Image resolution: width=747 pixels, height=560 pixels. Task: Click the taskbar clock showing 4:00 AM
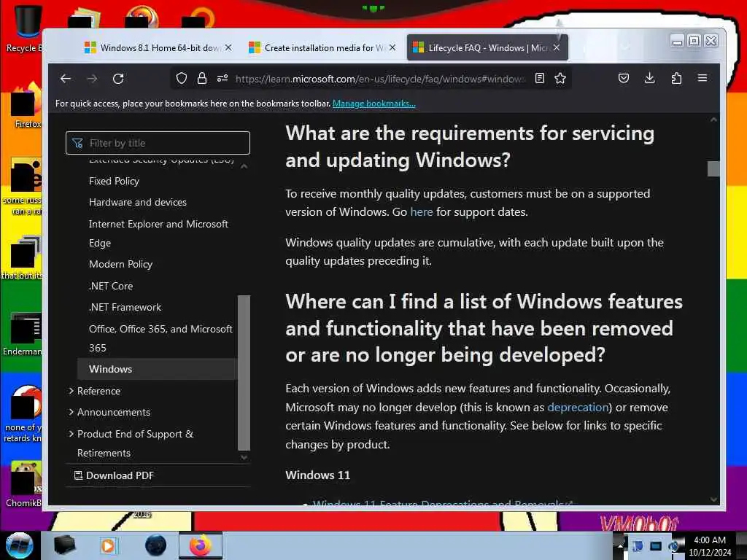(710, 545)
